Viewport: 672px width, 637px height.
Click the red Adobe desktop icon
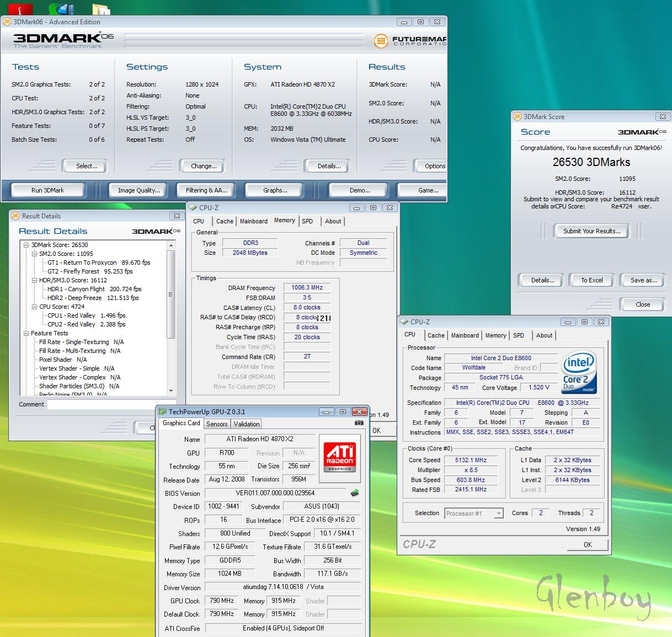(20, 9)
